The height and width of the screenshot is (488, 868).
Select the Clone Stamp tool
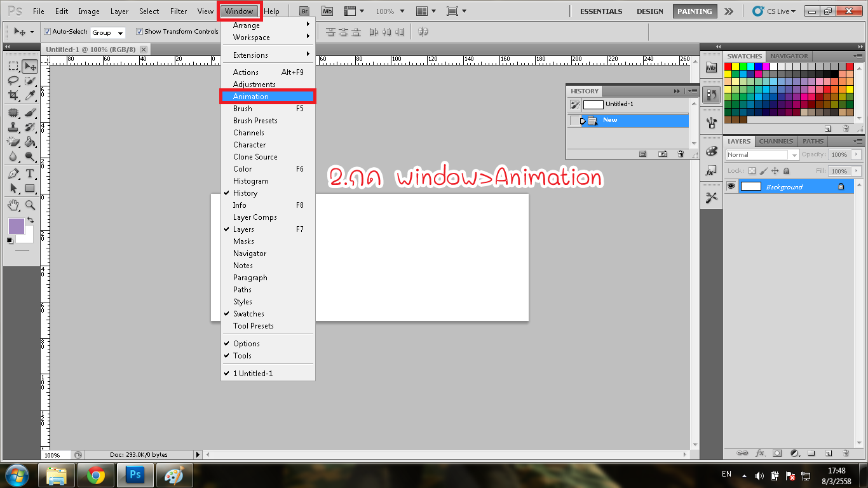(x=13, y=127)
